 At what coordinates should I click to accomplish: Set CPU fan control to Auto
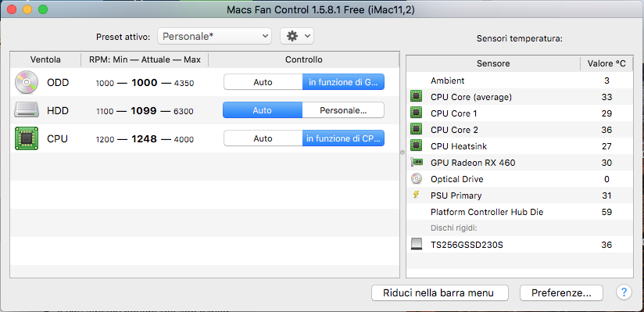pos(263,138)
